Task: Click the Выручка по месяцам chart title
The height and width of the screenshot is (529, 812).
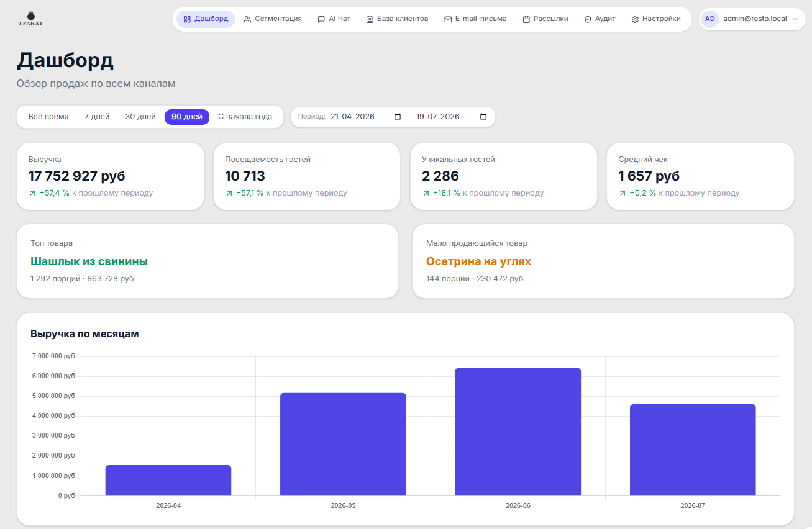Action: click(x=84, y=334)
